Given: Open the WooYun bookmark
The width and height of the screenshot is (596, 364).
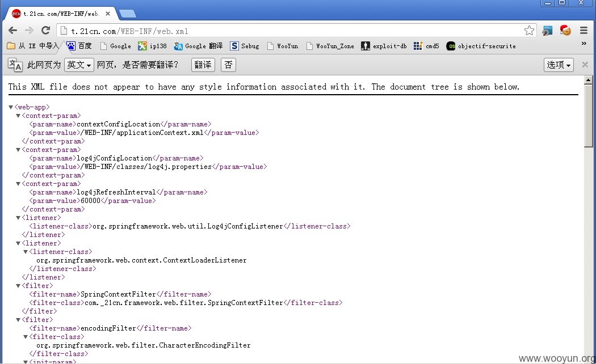Looking at the screenshot, I should click(x=283, y=46).
